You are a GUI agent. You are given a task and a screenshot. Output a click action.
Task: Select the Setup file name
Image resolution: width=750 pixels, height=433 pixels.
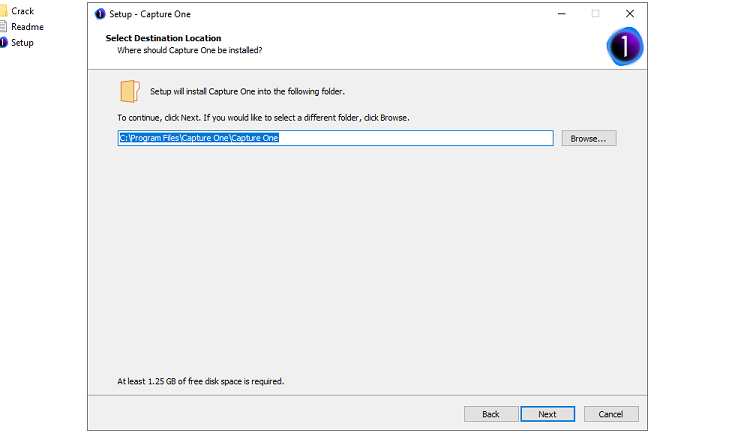22,43
